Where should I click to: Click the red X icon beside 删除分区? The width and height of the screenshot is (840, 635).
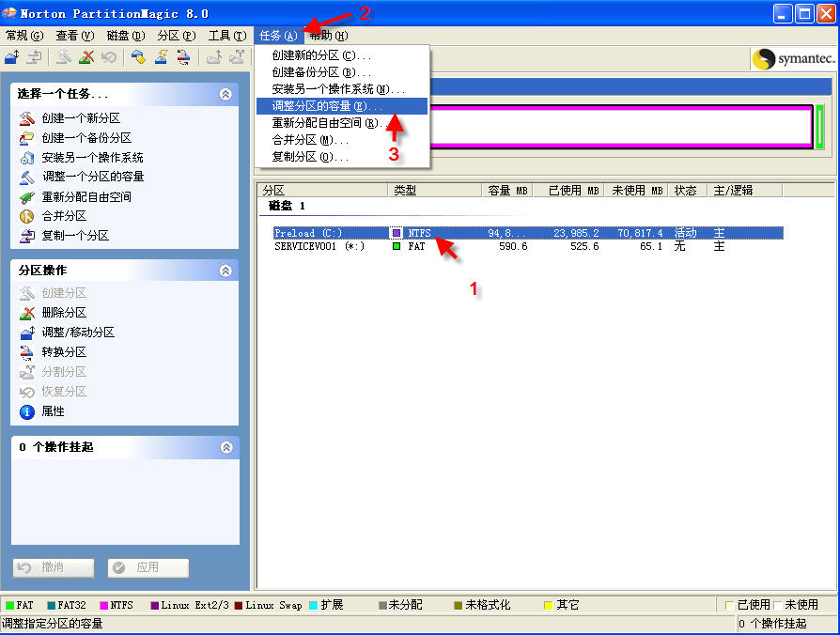click(x=27, y=313)
